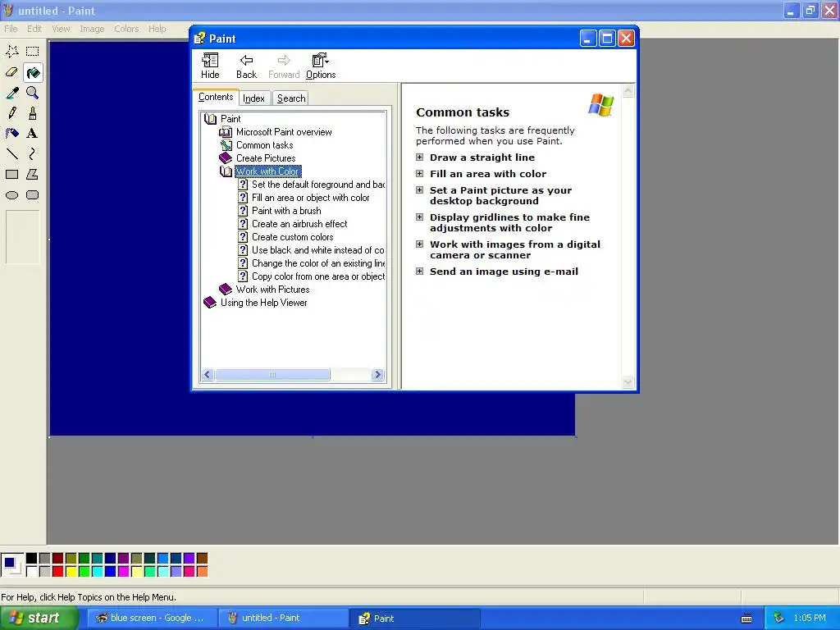Choose the Fill With Color bucket tool
Image resolution: width=840 pixels, height=630 pixels.
[33, 72]
